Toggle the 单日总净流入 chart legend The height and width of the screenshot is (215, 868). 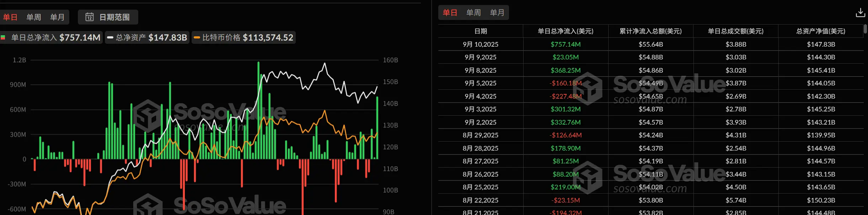pyautogui.click(x=51, y=37)
